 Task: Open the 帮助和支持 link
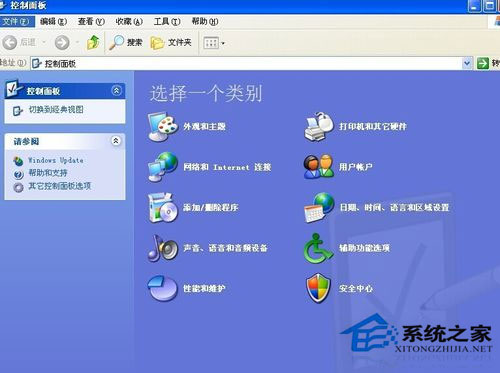pos(48,173)
